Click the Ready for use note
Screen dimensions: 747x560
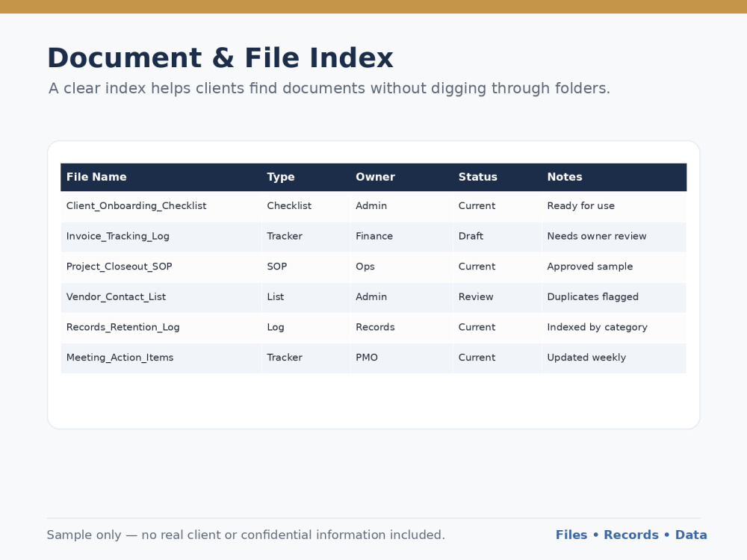pos(580,206)
